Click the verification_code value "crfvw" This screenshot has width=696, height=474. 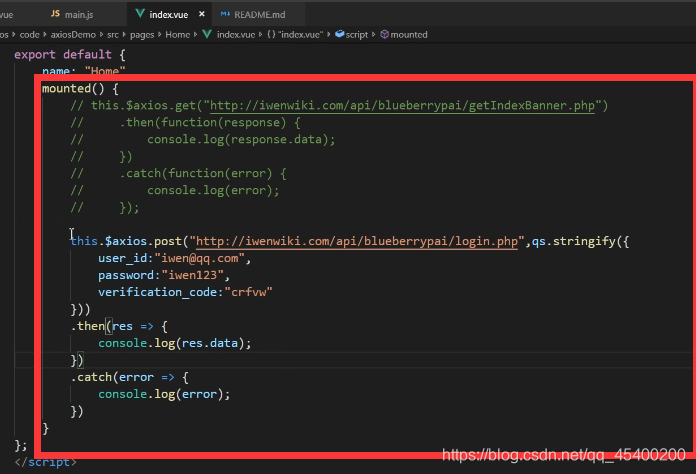tap(248, 292)
